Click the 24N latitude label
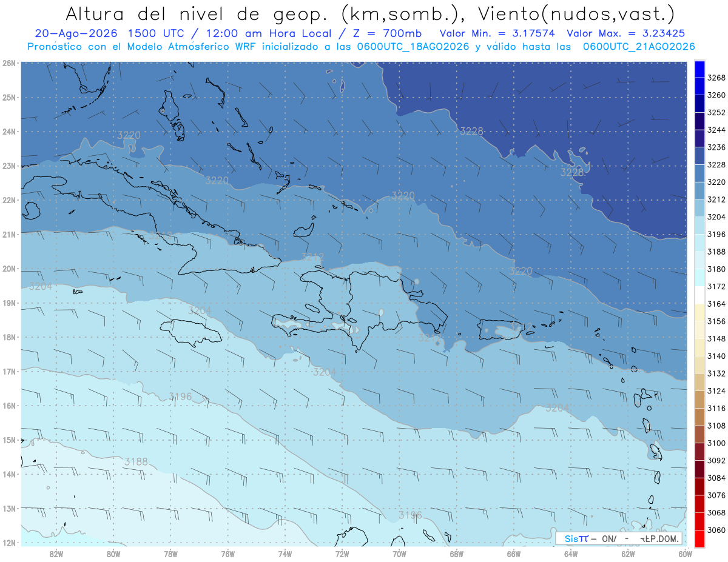This screenshot has width=728, height=562. (8, 132)
